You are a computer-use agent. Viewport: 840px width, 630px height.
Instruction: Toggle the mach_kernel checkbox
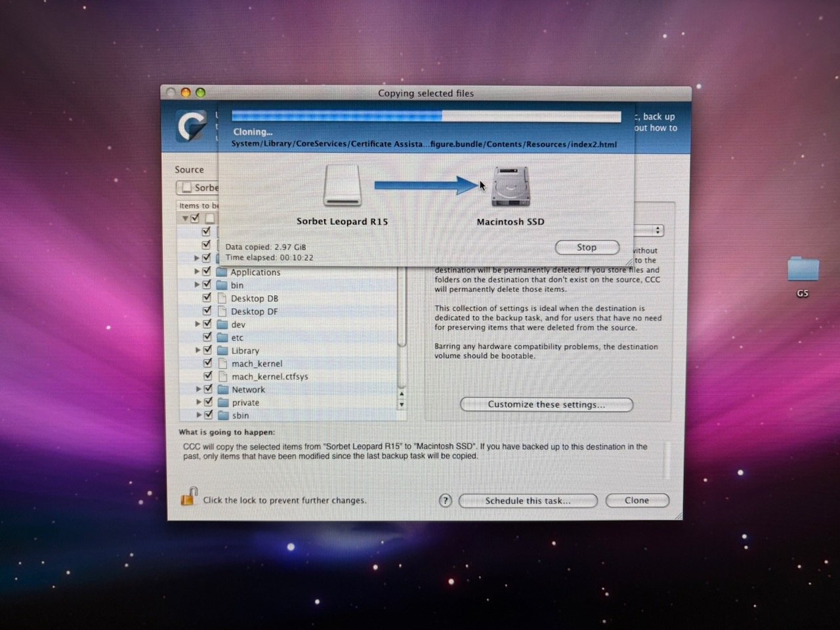207,362
